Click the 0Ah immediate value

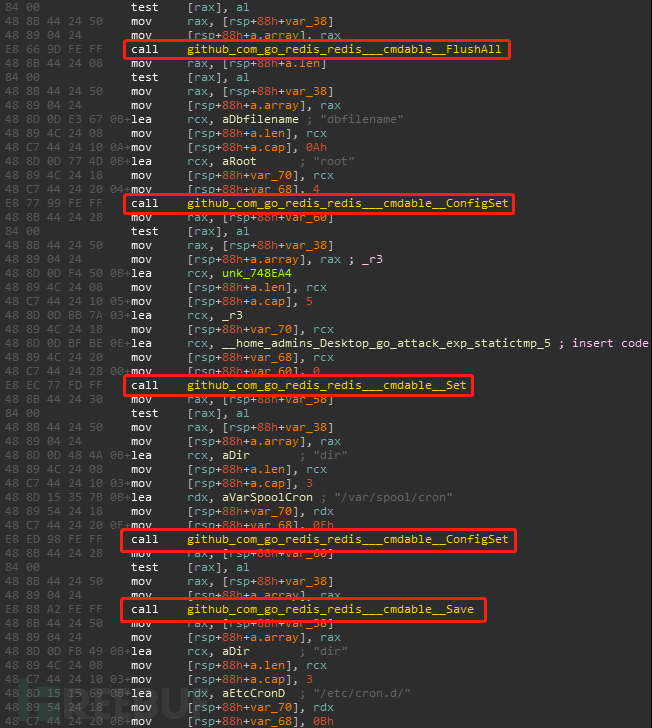pyautogui.click(x=316, y=147)
